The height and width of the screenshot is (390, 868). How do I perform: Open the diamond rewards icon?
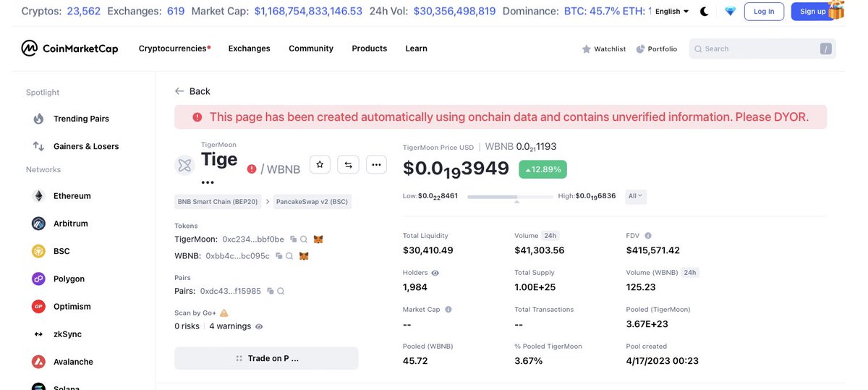(x=730, y=12)
